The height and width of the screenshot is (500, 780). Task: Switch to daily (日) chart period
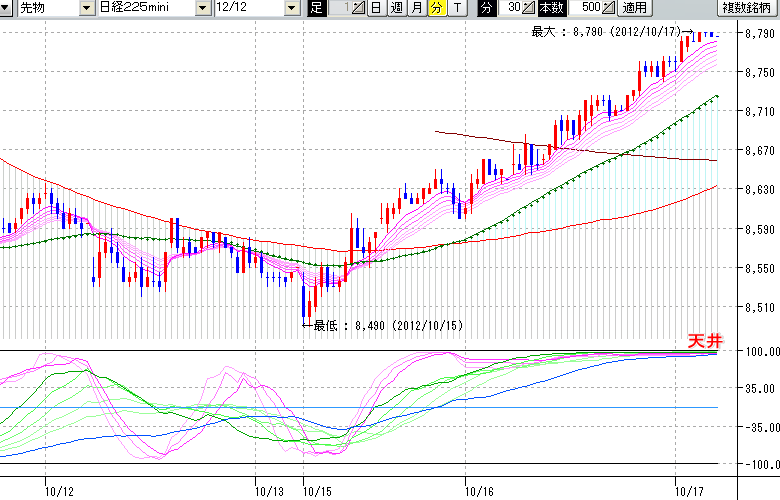[x=375, y=8]
